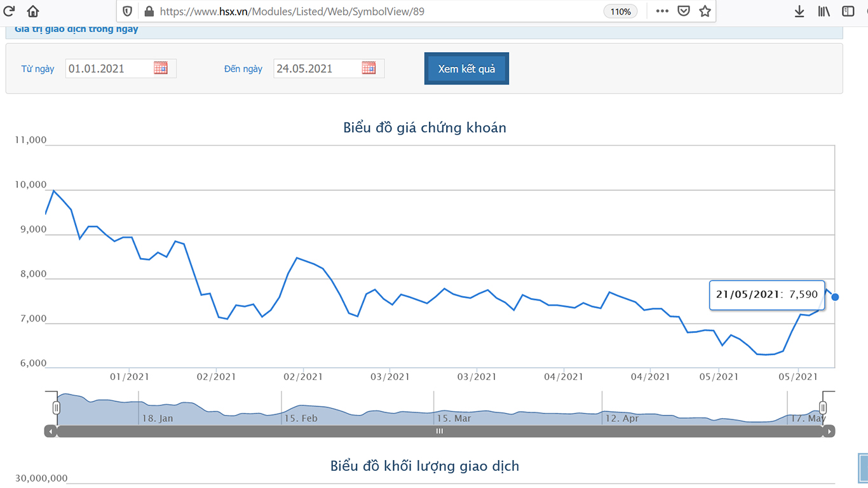Click the Xem kết quả button
This screenshot has height=488, width=868.
pyautogui.click(x=466, y=69)
